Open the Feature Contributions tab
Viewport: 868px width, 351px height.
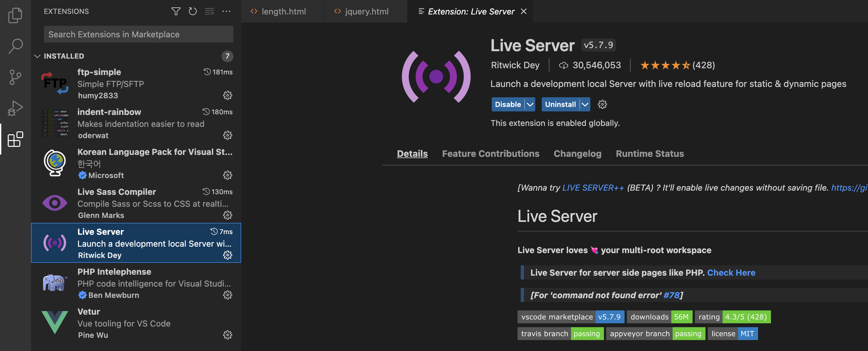[490, 154]
